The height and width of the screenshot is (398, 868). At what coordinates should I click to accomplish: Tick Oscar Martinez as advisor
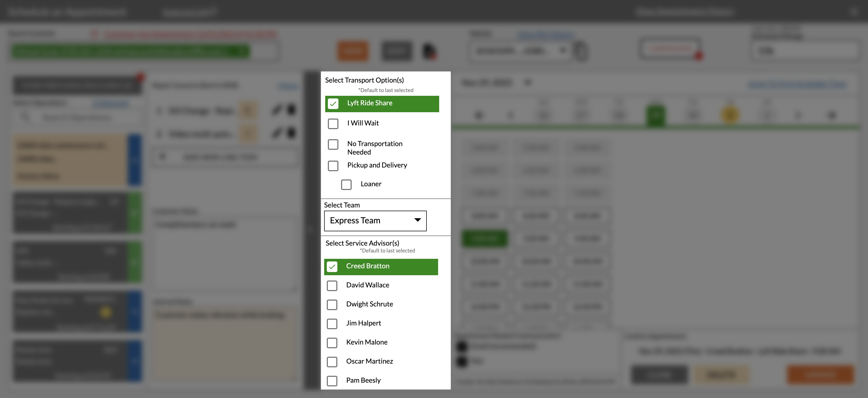coord(332,362)
